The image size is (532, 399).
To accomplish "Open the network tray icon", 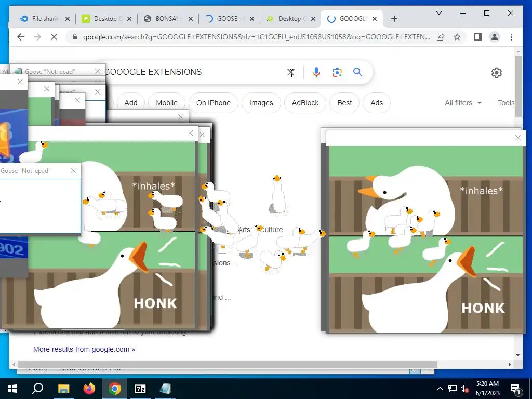I will [453, 389].
